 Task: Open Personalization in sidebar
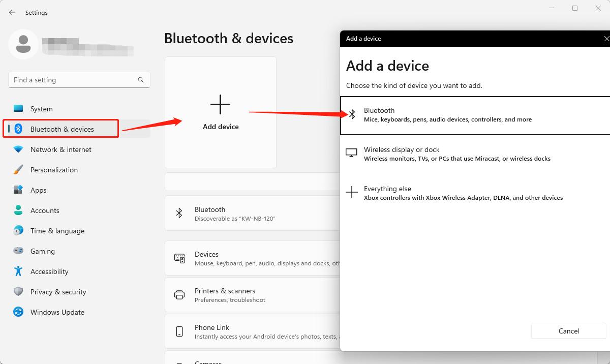coord(79,170)
